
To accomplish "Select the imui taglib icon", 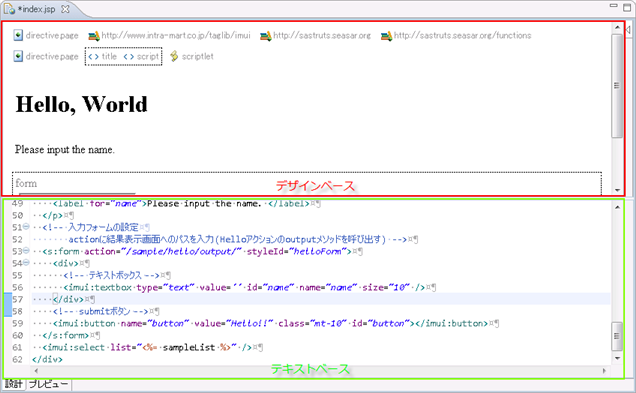I will pyautogui.click(x=94, y=36).
